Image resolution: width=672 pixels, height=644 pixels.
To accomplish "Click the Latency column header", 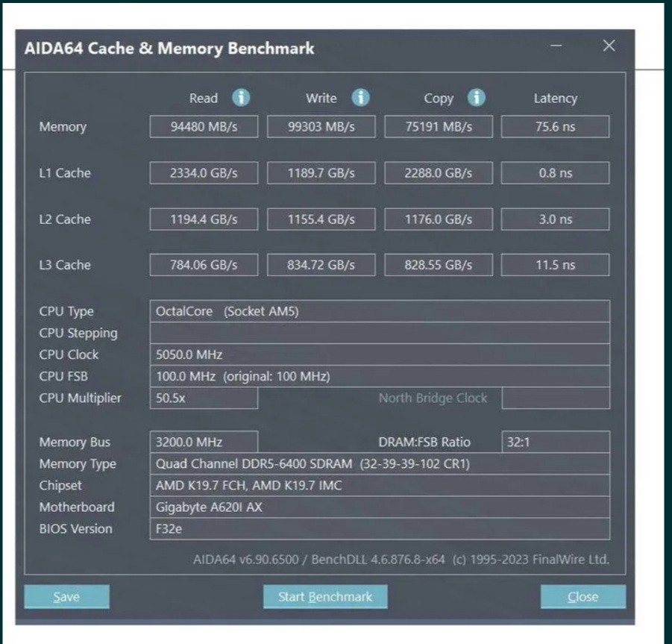I will pos(556,99).
